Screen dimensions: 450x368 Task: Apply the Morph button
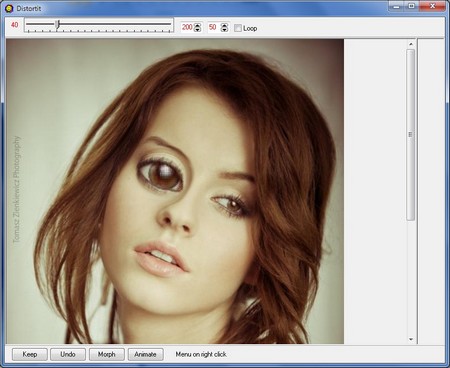click(107, 354)
